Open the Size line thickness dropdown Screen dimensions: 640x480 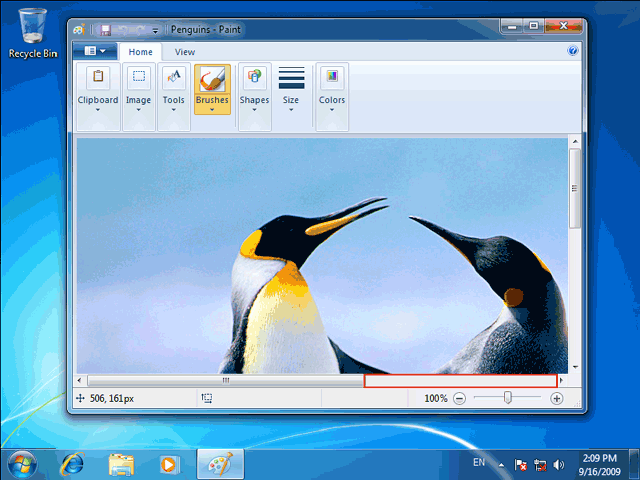coord(291,90)
